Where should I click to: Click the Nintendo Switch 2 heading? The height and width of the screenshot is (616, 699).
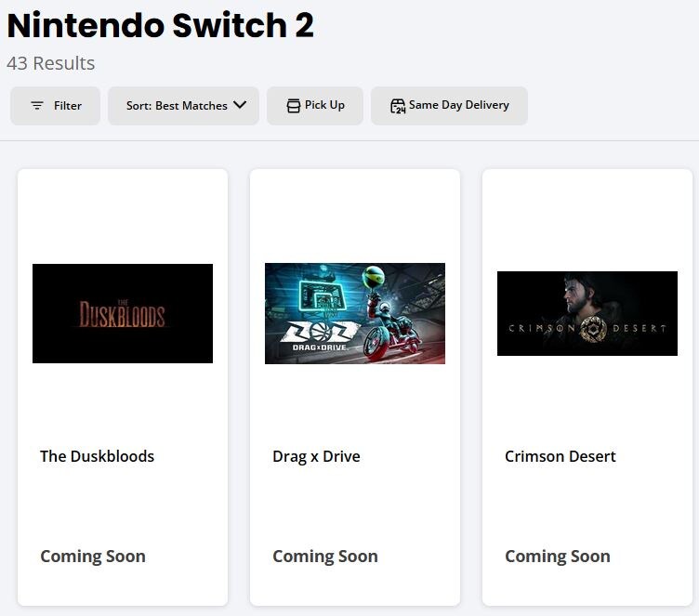pyautogui.click(x=161, y=26)
